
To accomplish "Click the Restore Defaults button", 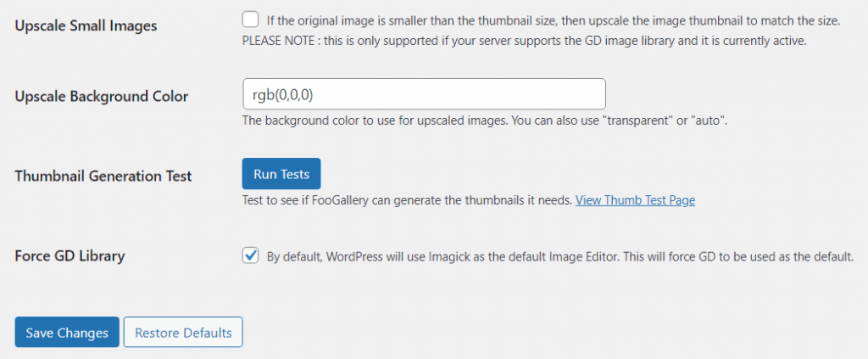I will pos(183,333).
